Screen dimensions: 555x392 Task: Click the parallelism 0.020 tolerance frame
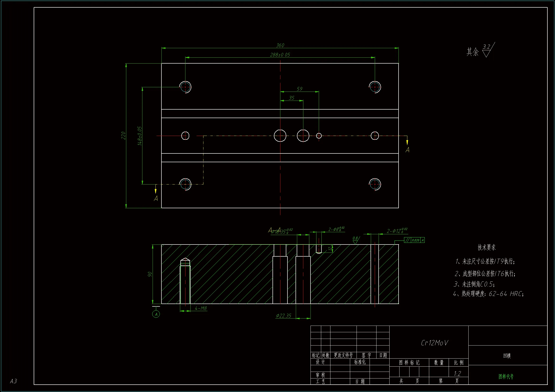414,240
